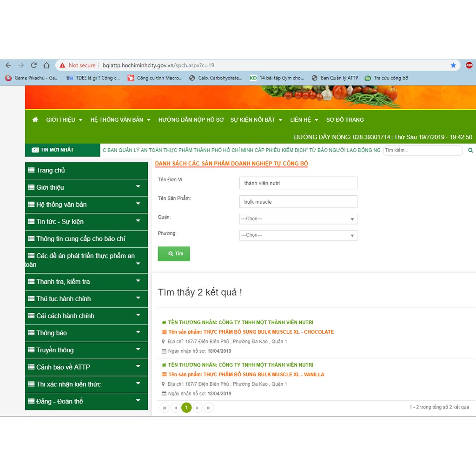Open the HỆ THỐNG VĂN BẢN menu

point(120,120)
